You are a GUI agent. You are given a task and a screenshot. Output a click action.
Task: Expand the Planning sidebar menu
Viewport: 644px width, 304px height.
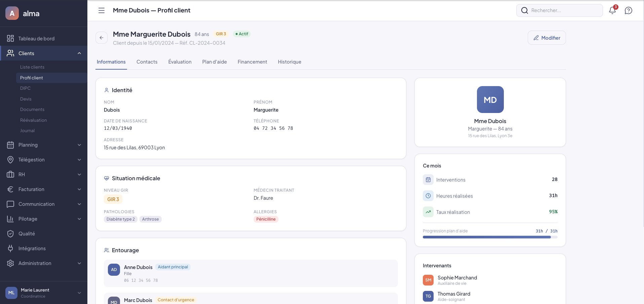[44, 145]
